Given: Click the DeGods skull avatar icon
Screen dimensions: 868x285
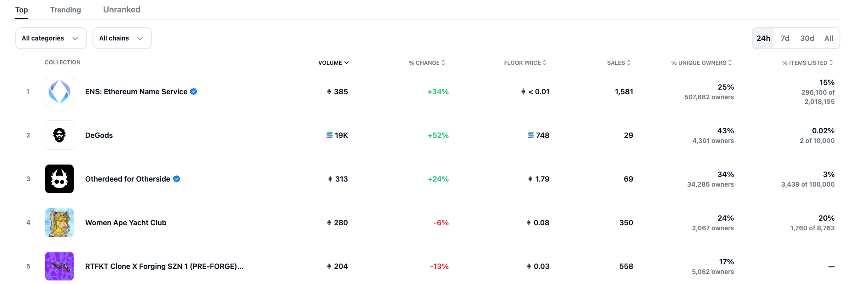Looking at the screenshot, I should point(59,135).
